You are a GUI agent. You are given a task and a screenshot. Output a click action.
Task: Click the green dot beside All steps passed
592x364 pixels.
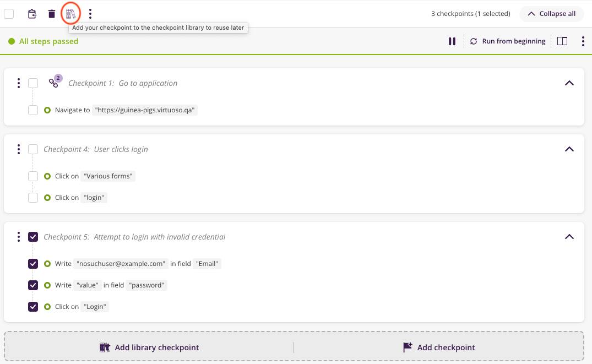pyautogui.click(x=12, y=41)
